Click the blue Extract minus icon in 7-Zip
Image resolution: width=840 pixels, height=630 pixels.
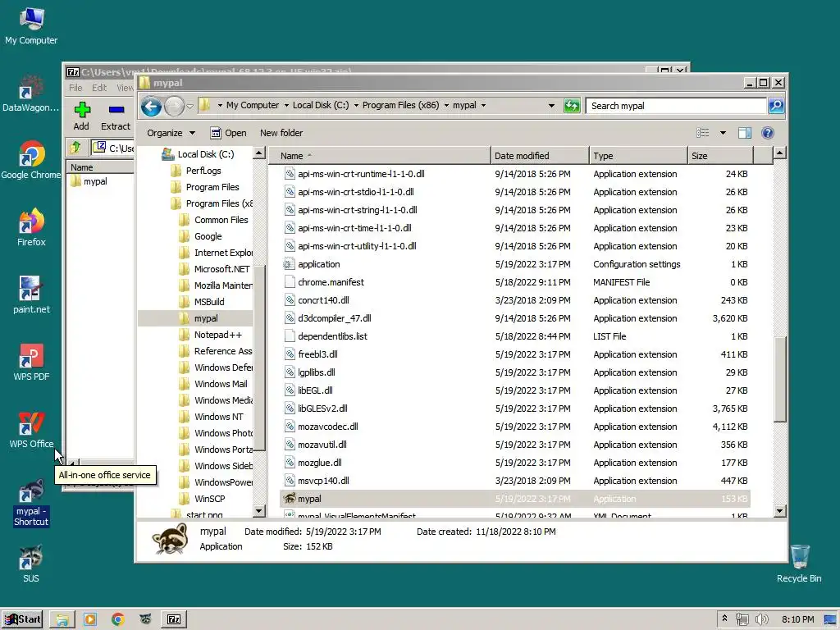(116, 110)
